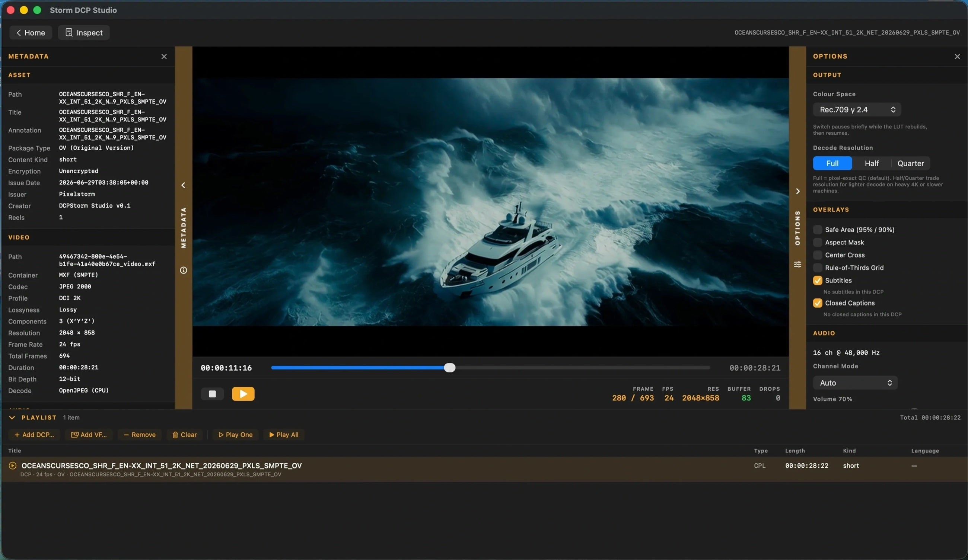Click the Issue Date value
Image resolution: width=968 pixels, height=560 pixels.
pyautogui.click(x=104, y=183)
